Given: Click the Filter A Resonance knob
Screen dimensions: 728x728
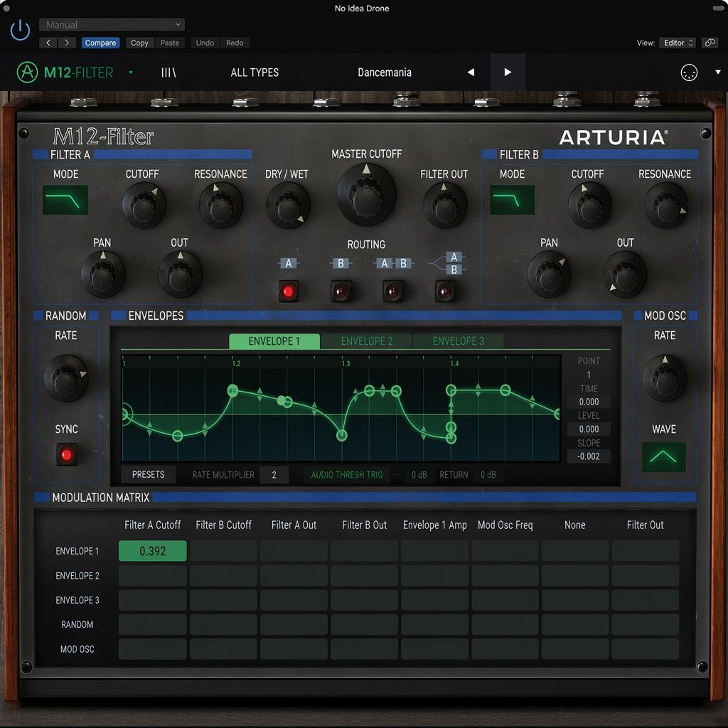Looking at the screenshot, I should (221, 205).
